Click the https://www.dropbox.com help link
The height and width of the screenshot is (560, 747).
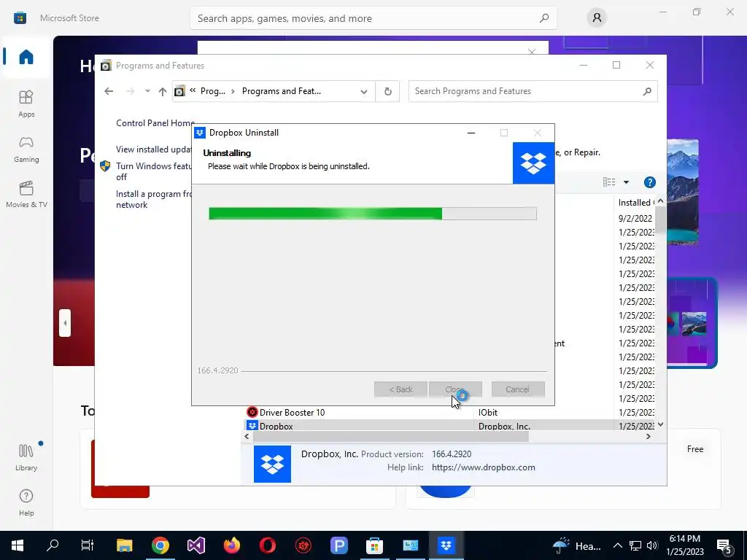click(483, 467)
